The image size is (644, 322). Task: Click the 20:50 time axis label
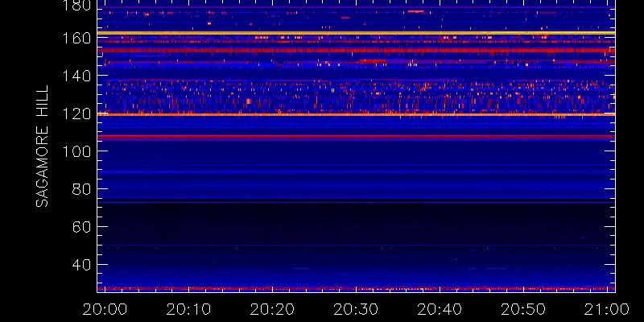tap(523, 309)
